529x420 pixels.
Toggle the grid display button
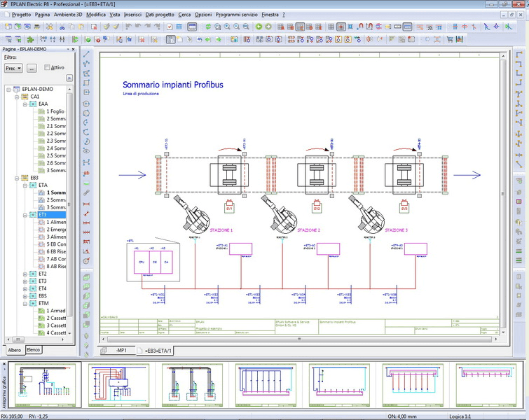[x=331, y=27]
